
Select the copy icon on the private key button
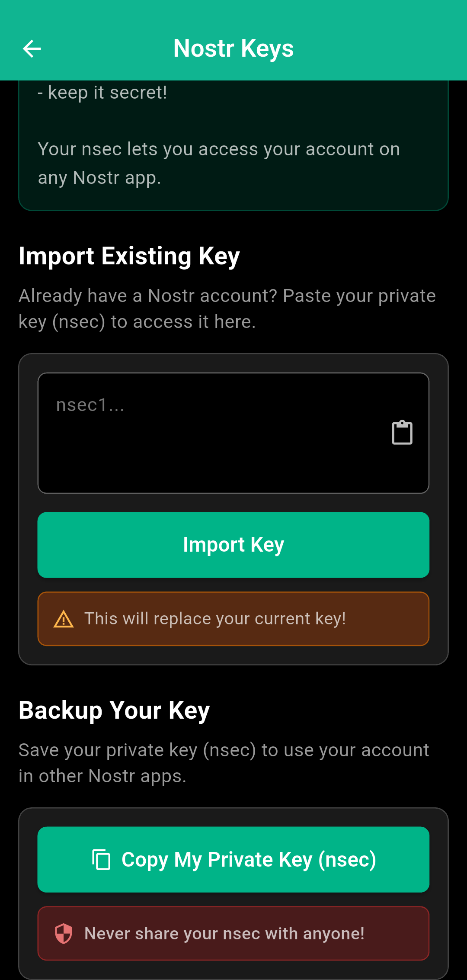102,859
